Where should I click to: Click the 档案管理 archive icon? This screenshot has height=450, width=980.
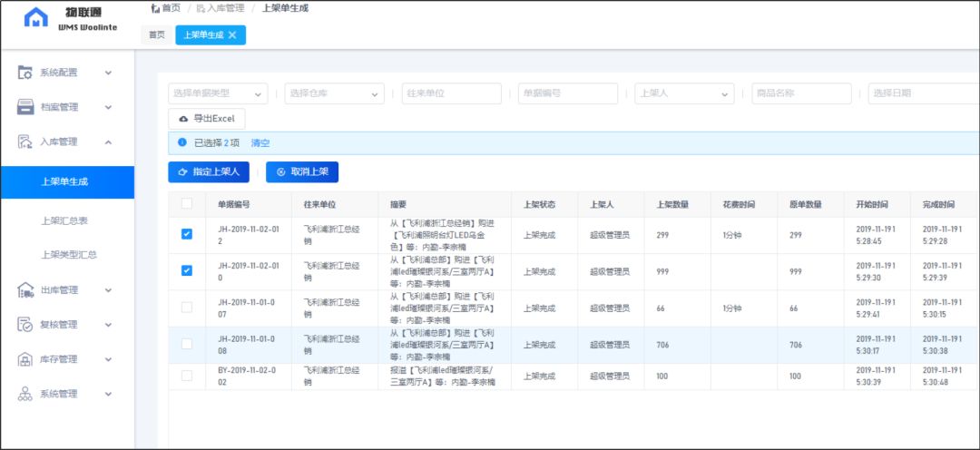[25, 107]
